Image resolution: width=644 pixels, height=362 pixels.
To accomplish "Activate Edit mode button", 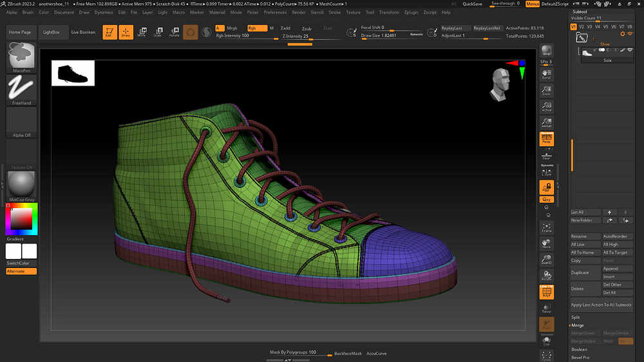I will pos(109,32).
